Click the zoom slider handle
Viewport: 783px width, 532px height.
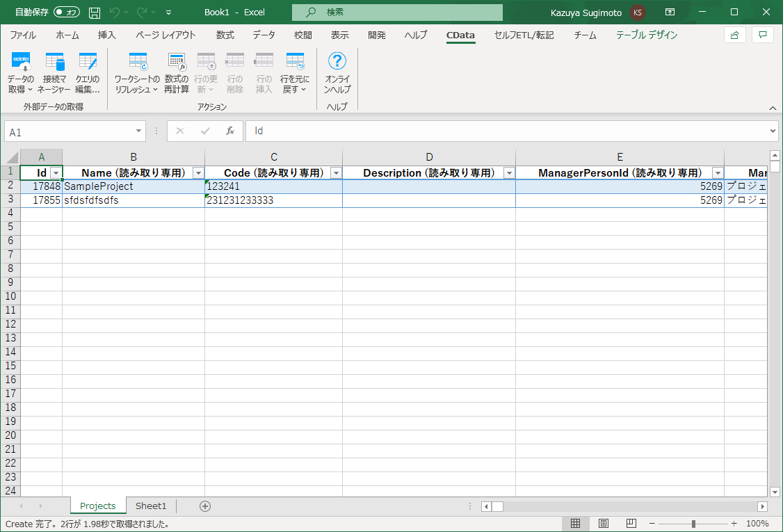point(693,524)
